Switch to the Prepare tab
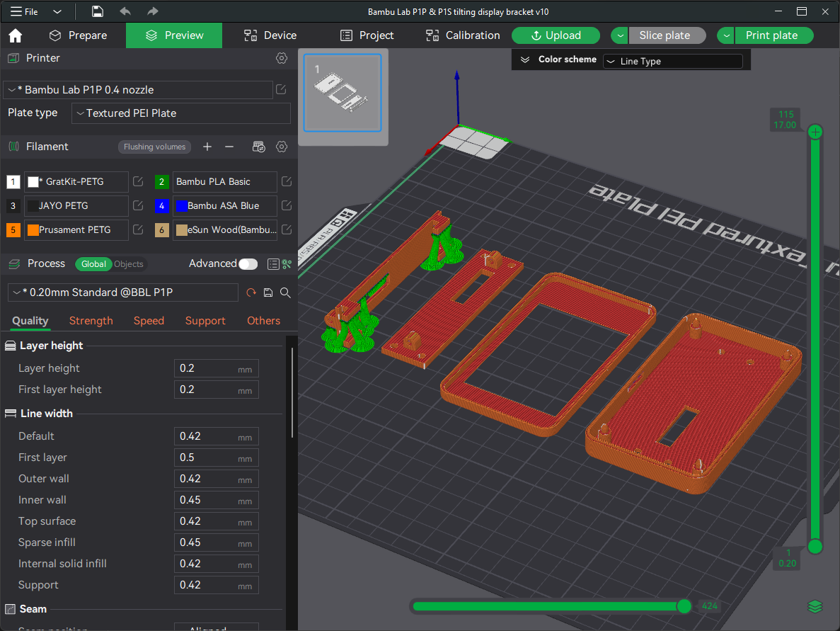This screenshot has width=840, height=631. [x=78, y=35]
